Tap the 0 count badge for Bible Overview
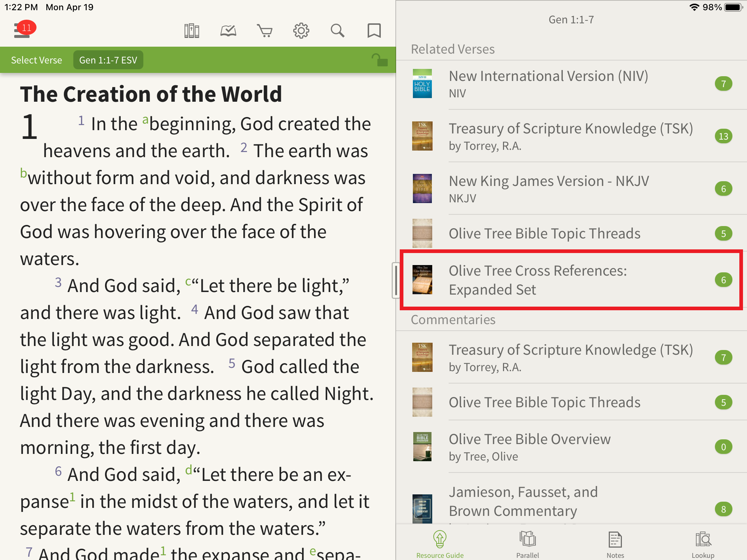 723,447
